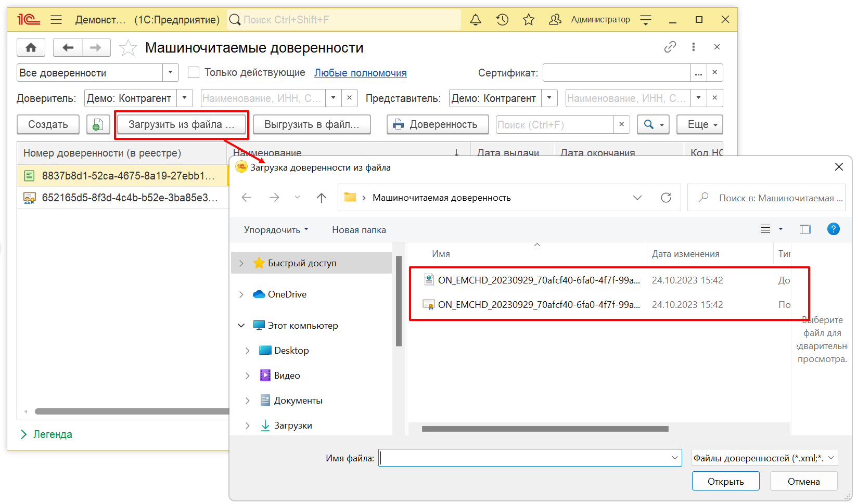
Task: Click Новая папка in file dialog
Action: pos(359,229)
